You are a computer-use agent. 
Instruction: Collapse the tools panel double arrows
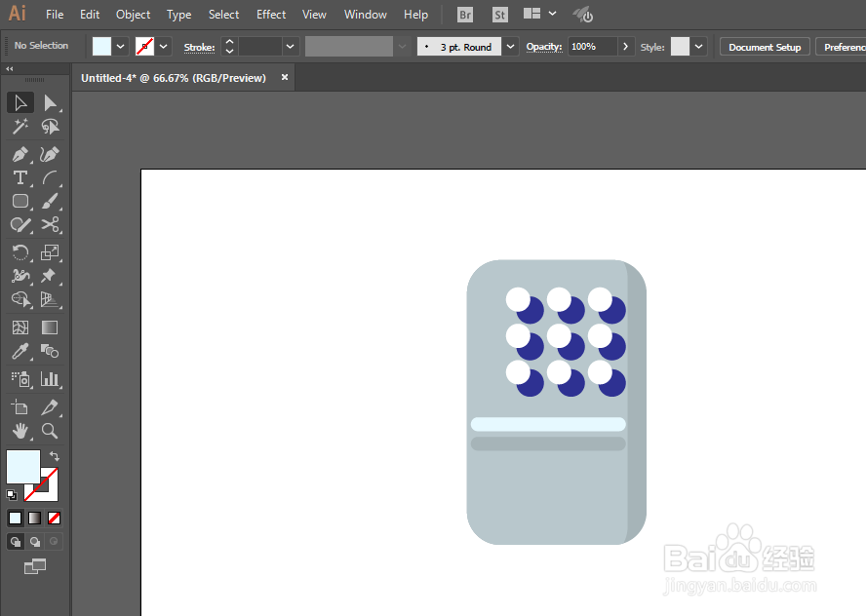pos(10,69)
